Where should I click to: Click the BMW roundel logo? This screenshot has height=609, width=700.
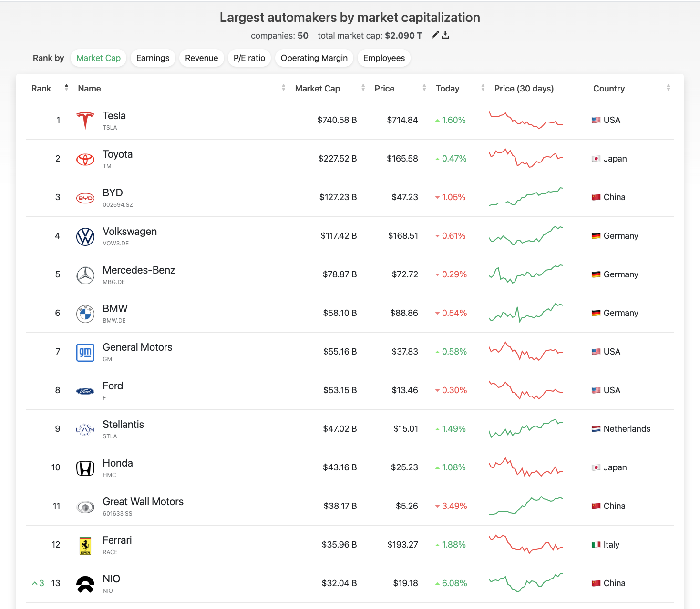click(x=85, y=314)
